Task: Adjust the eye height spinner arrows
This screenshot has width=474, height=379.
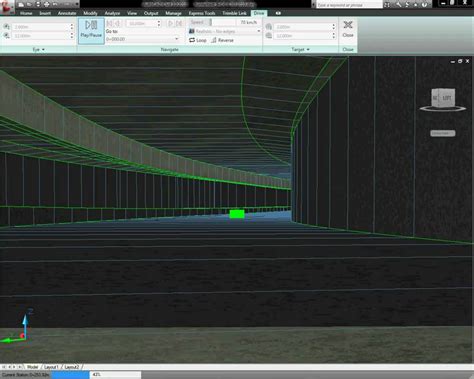Action: click(72, 27)
